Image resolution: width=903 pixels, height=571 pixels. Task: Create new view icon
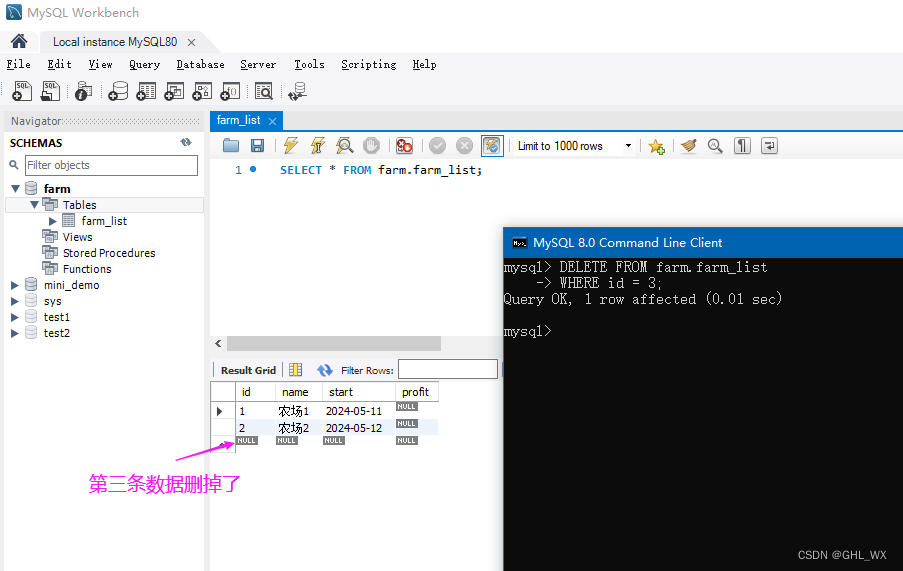coord(174,91)
